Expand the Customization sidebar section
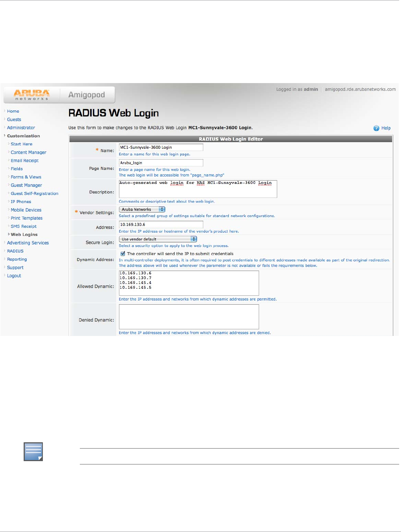 click(x=23, y=136)
